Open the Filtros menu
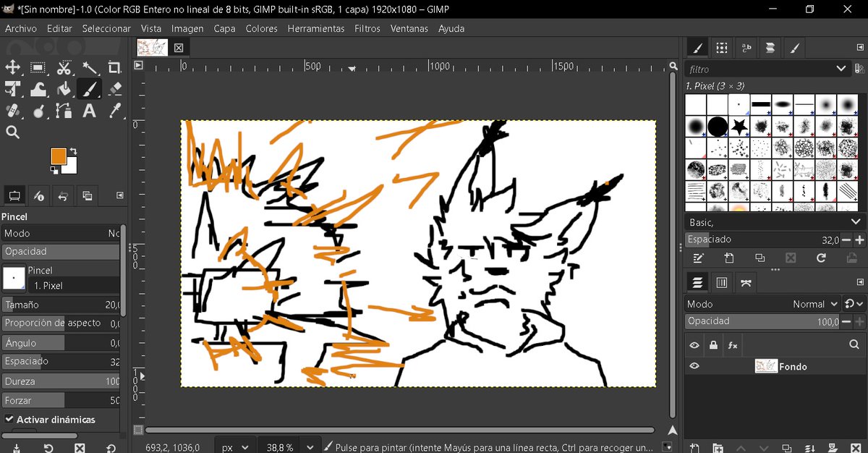 367,28
